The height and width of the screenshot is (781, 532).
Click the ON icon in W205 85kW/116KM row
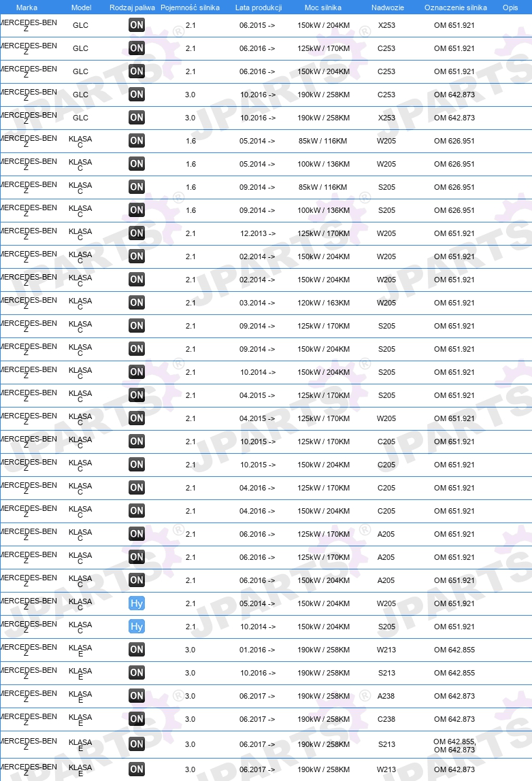coord(137,141)
